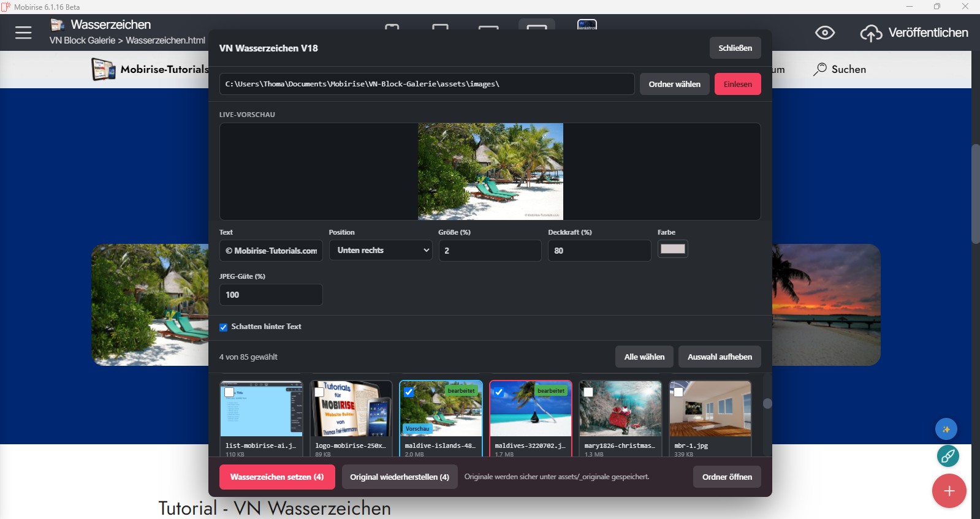The height and width of the screenshot is (519, 980).
Task: Click the live preview beach image
Action: (490, 172)
